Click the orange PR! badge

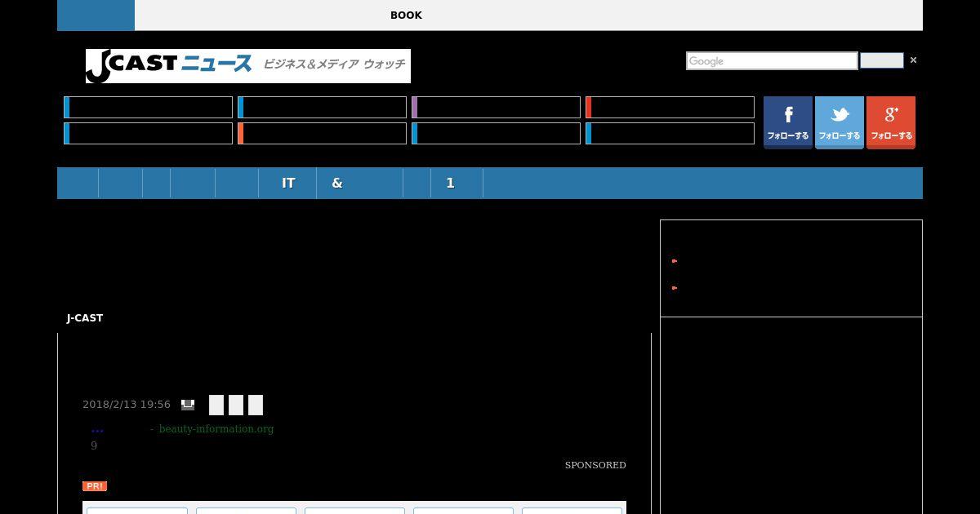[95, 486]
